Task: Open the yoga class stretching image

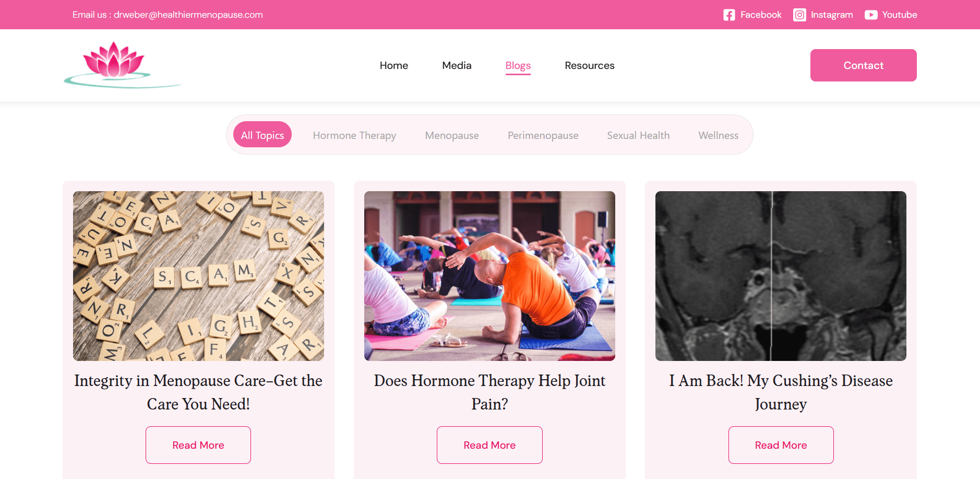Action: (x=489, y=276)
